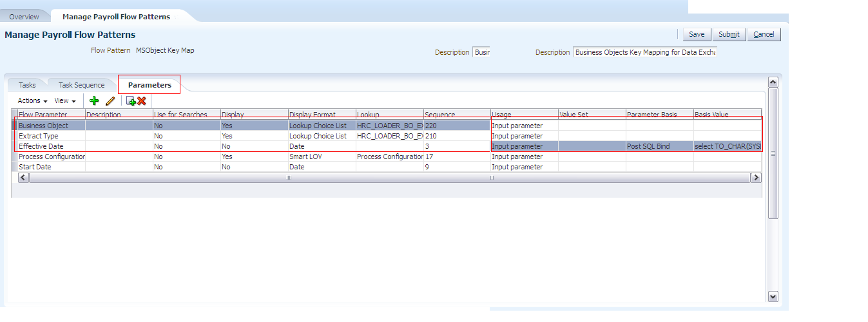Click the Sequence column header
This screenshot has width=868, height=322.
(x=457, y=115)
